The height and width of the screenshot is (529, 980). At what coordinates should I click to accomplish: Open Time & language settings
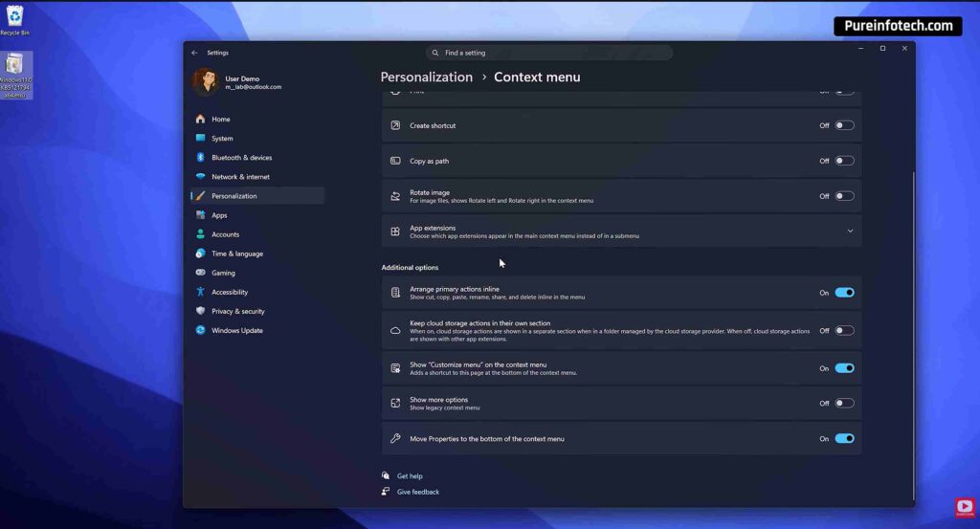tap(257, 253)
